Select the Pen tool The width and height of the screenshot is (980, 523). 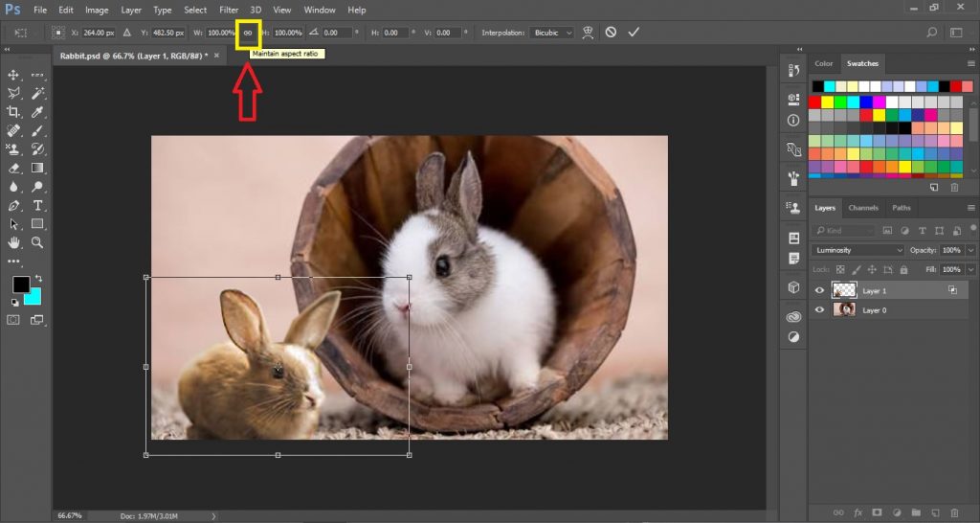pos(13,205)
